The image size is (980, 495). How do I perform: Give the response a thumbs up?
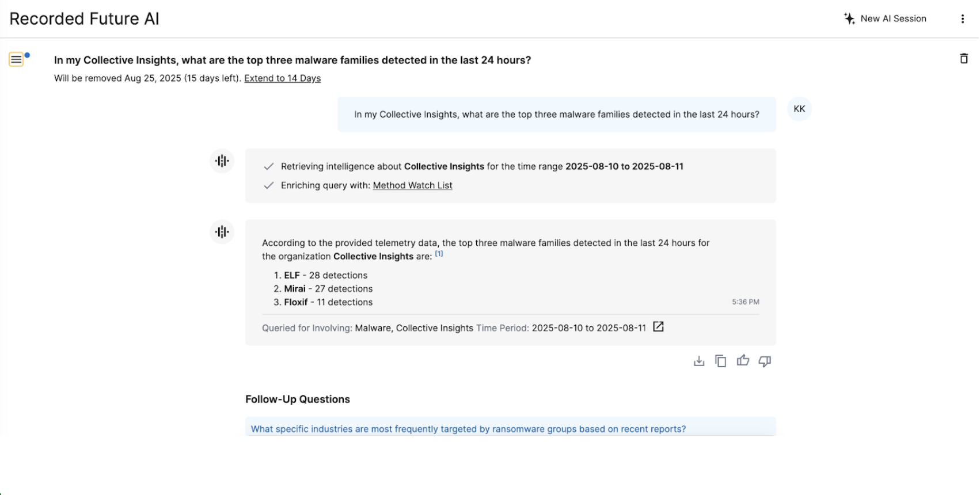coord(743,361)
